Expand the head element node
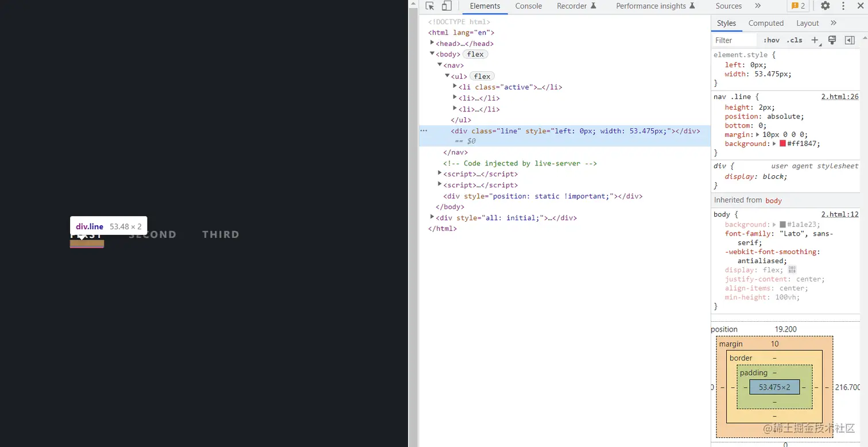The width and height of the screenshot is (868, 447). tap(432, 43)
